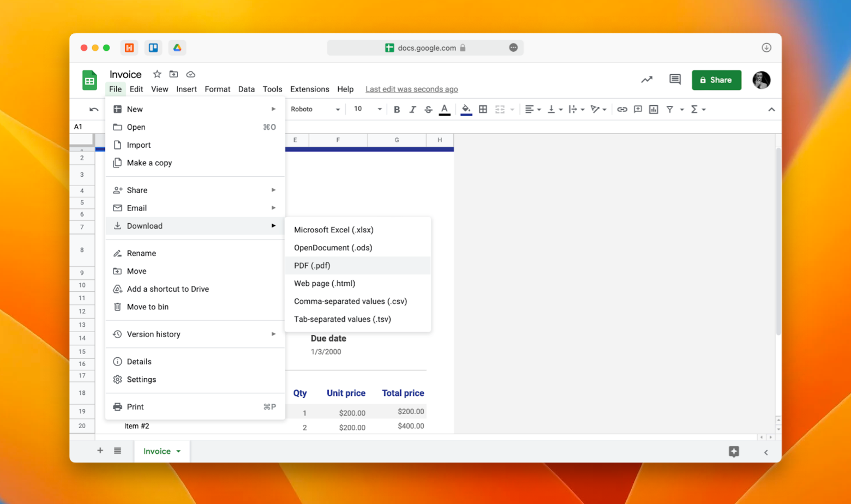Apply borders to the selected cells
Viewport: 851px width, 504px height.
(483, 109)
